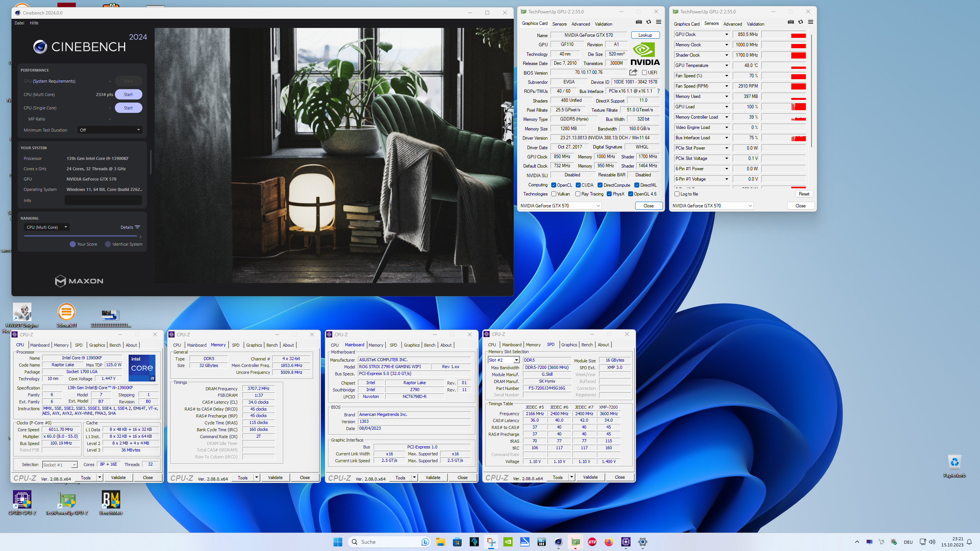Image resolution: width=980 pixels, height=551 pixels.
Task: Open the Datei menu in Cinebench
Action: [20, 23]
